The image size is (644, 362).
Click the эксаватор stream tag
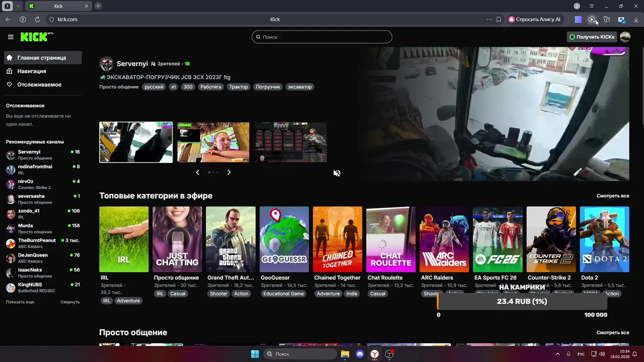300,87
